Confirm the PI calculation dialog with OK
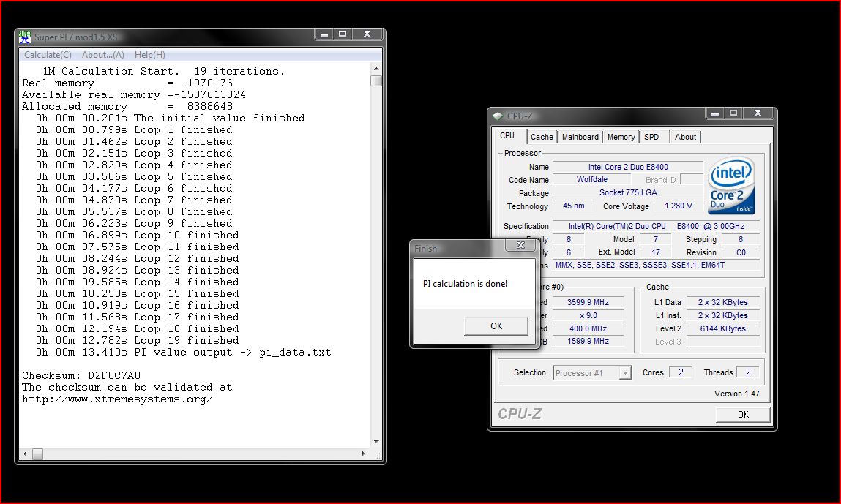 pyautogui.click(x=496, y=326)
